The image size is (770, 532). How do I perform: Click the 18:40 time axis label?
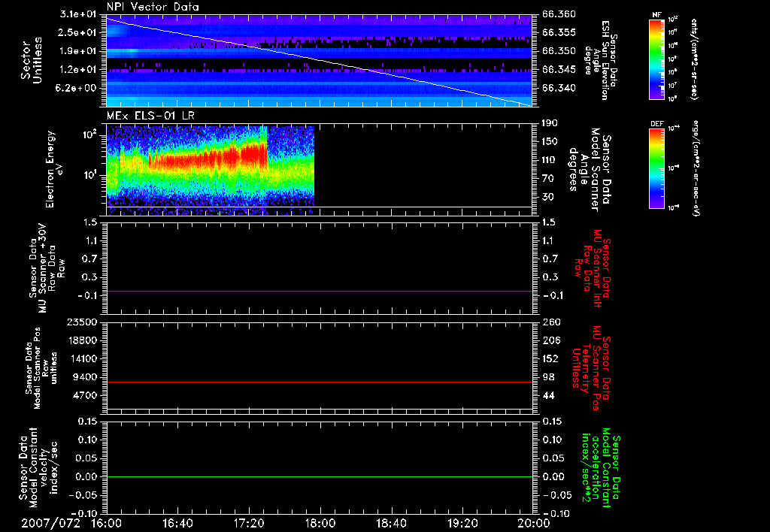tap(391, 523)
